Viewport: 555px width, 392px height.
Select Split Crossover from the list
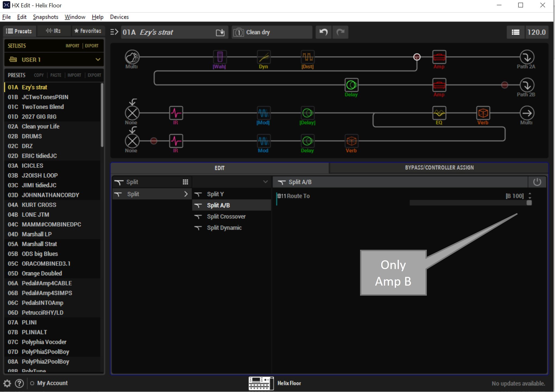226,217
